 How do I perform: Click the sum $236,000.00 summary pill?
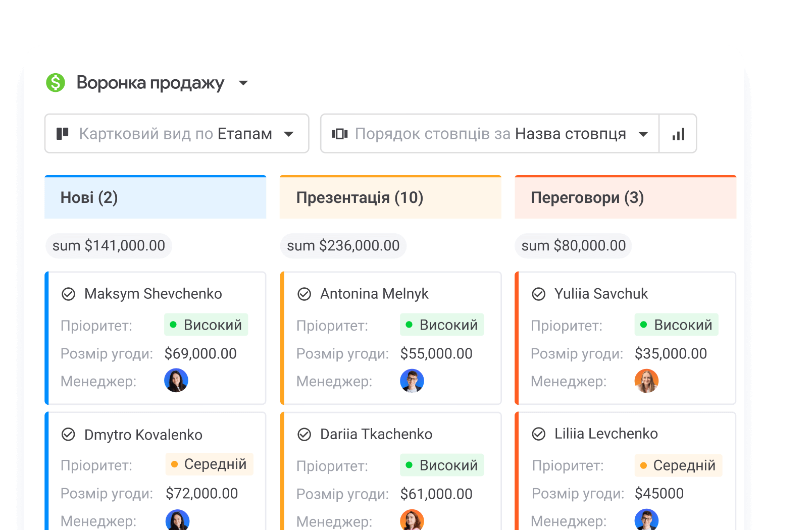click(343, 246)
